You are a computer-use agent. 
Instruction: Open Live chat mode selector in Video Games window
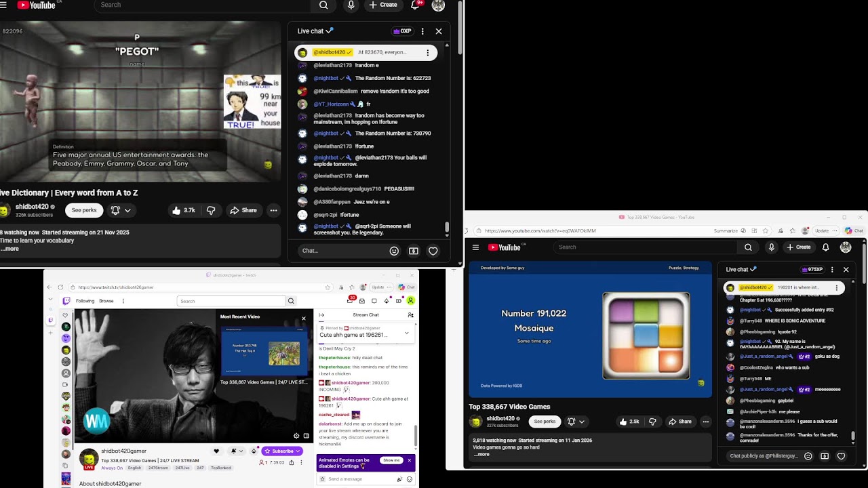click(741, 269)
